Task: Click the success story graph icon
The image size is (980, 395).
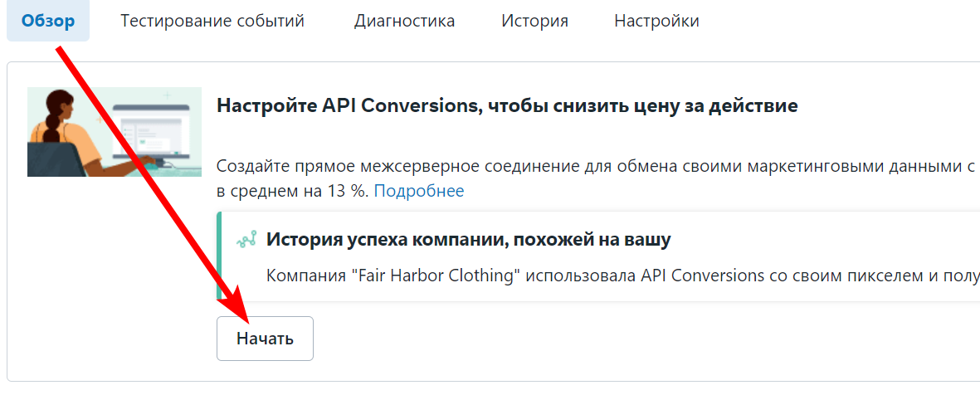Action: coord(246,240)
